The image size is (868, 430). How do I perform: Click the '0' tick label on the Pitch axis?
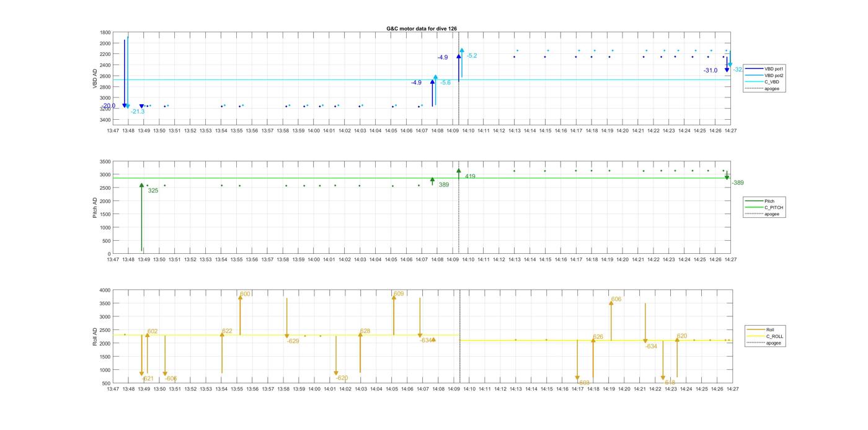[110, 254]
